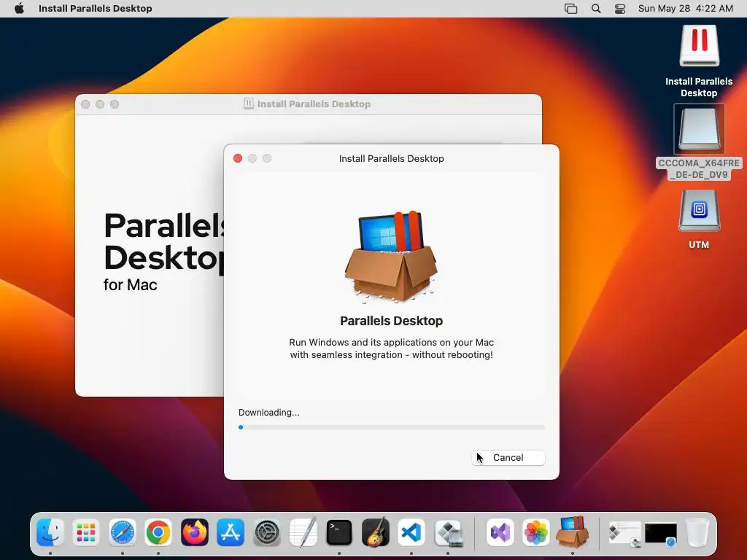Launch GarageBand from the Dock
This screenshot has height=560, width=747.
coord(376,532)
